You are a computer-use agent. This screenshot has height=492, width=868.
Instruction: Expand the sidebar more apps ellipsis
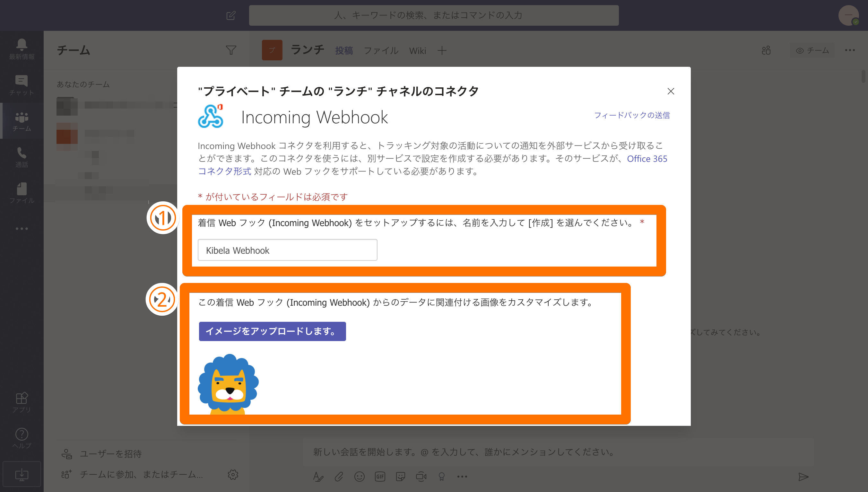(22, 229)
